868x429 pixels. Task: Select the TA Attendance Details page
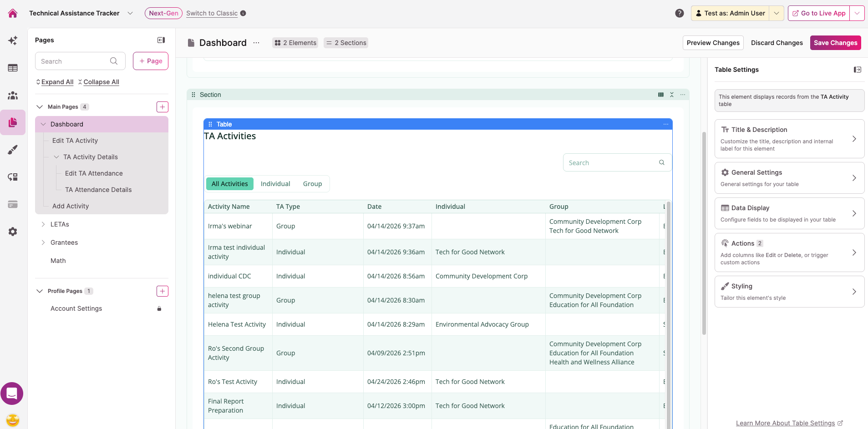(x=98, y=190)
